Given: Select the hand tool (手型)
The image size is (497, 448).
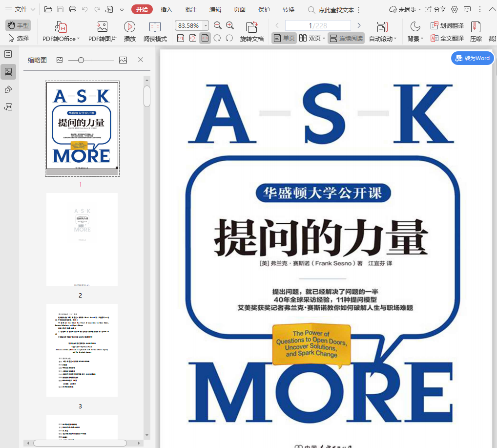Looking at the screenshot, I should coord(18,25).
